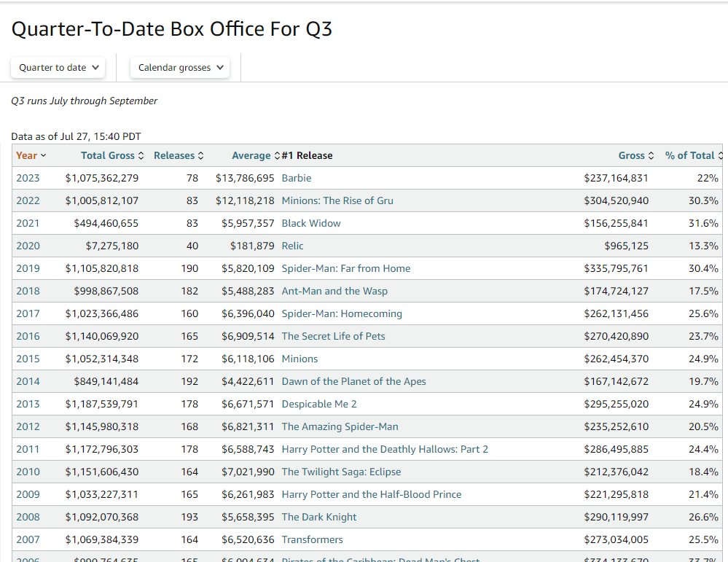Open Spider-Man: Far from Home link
728x562 pixels.
coord(346,268)
